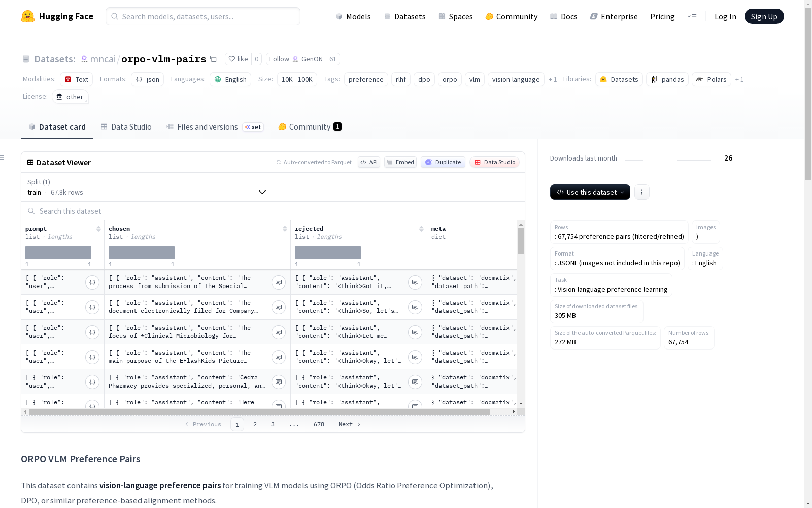Image resolution: width=812 pixels, height=508 pixels.
Task: Open the Pricing page
Action: pos(662,17)
